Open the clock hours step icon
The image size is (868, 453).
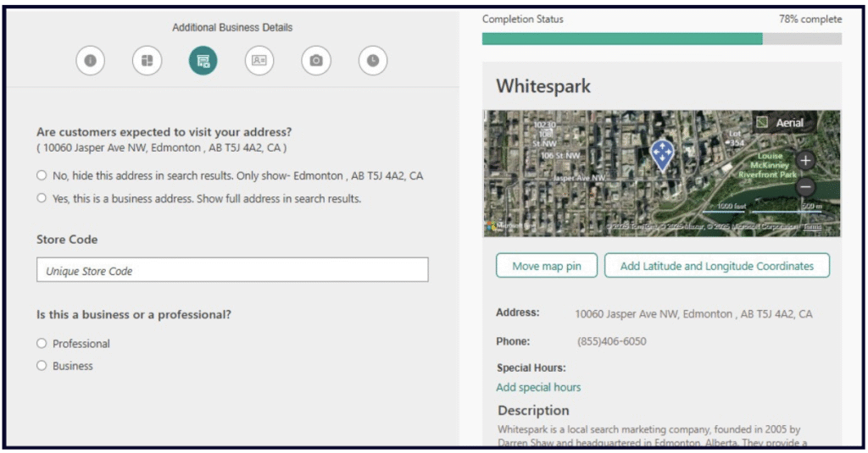click(373, 61)
